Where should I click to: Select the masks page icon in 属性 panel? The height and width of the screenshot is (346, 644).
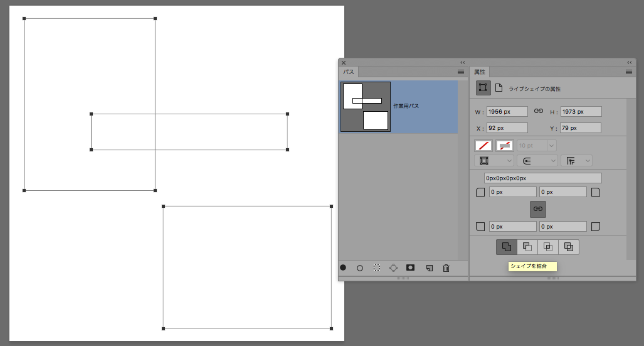pyautogui.click(x=499, y=88)
